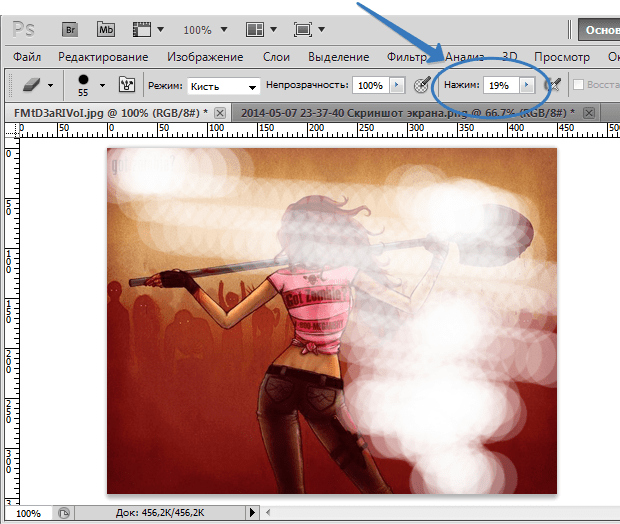Launch Adobe Bridge via Br icon
The width and height of the screenshot is (620, 524).
(70, 30)
